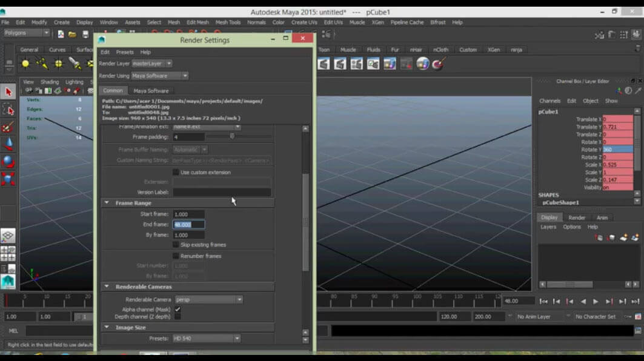Choose the Lasso select tool
This screenshot has width=644, height=361.
(8, 110)
